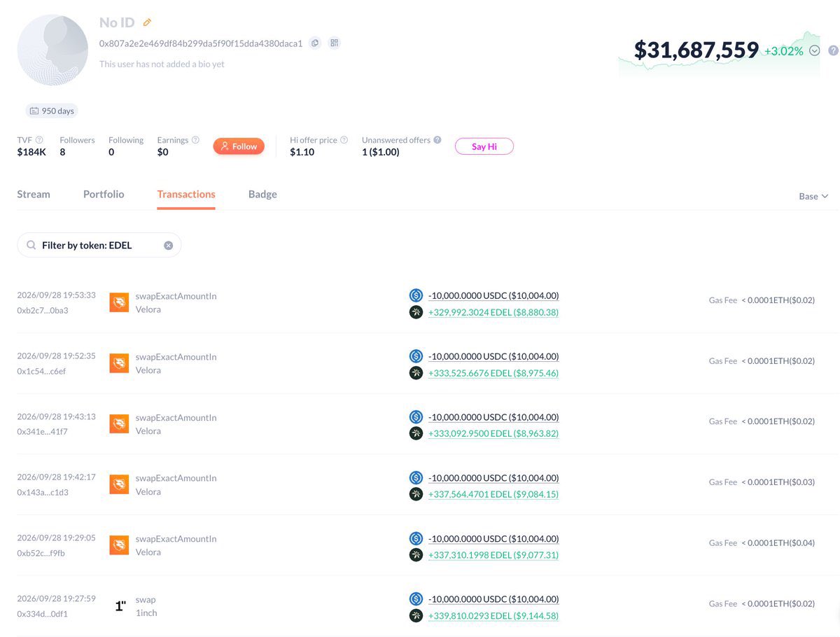Viewport: 840px width, 637px height.
Task: Click the 950 days badge
Action: coord(52,111)
